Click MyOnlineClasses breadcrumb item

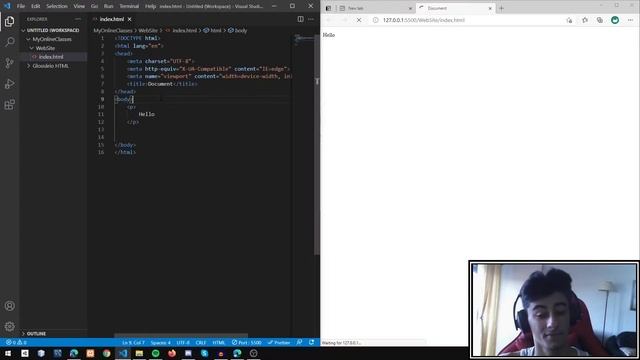point(113,30)
